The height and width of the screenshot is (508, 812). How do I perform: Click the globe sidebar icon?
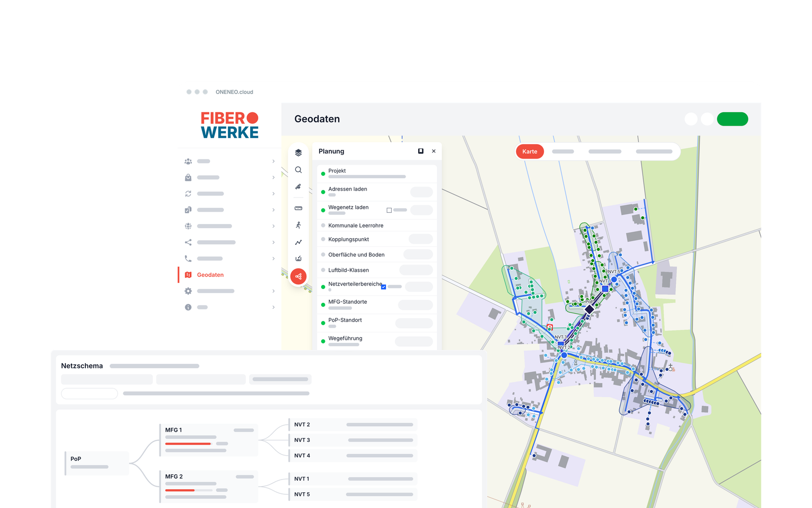pos(188,226)
